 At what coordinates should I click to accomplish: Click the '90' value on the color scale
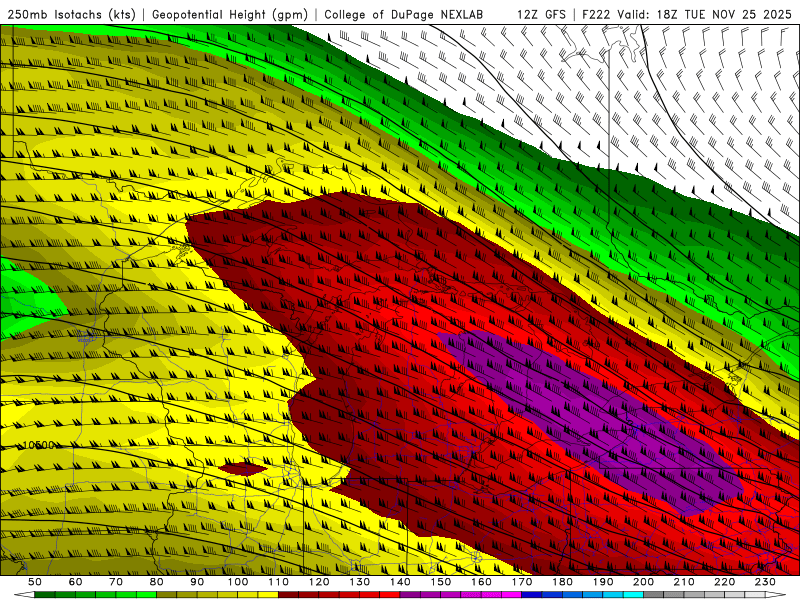pyautogui.click(x=197, y=582)
